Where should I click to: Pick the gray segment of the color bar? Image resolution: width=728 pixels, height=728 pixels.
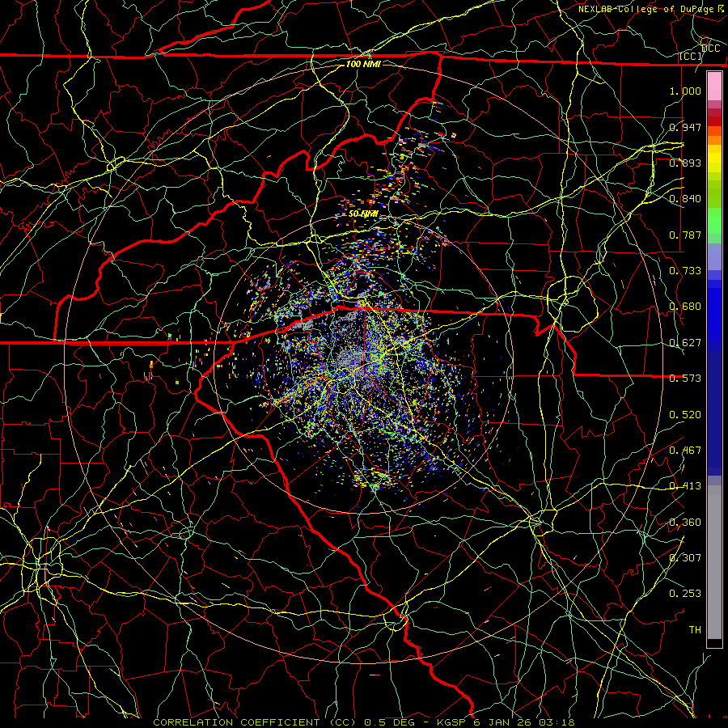[714, 562]
